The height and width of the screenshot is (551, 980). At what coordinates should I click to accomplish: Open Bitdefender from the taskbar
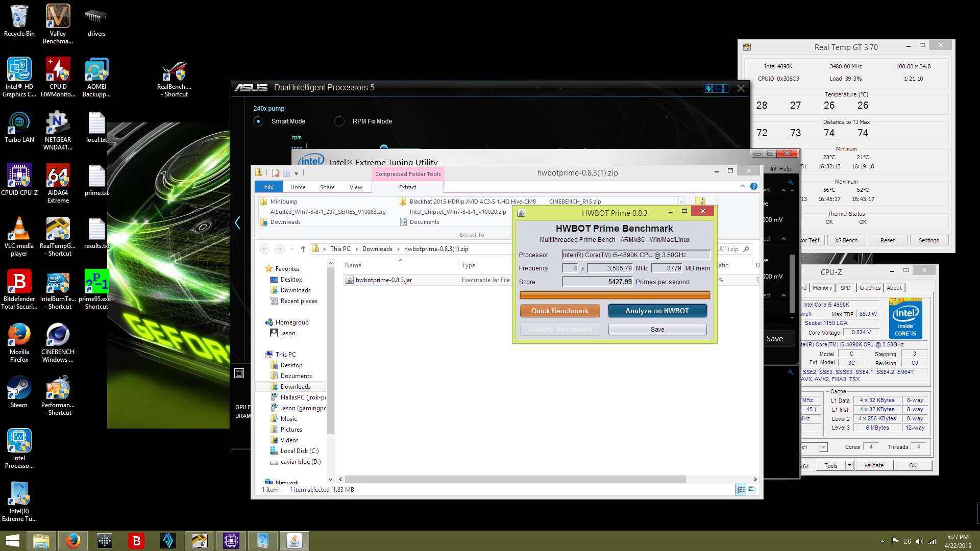[x=136, y=541]
